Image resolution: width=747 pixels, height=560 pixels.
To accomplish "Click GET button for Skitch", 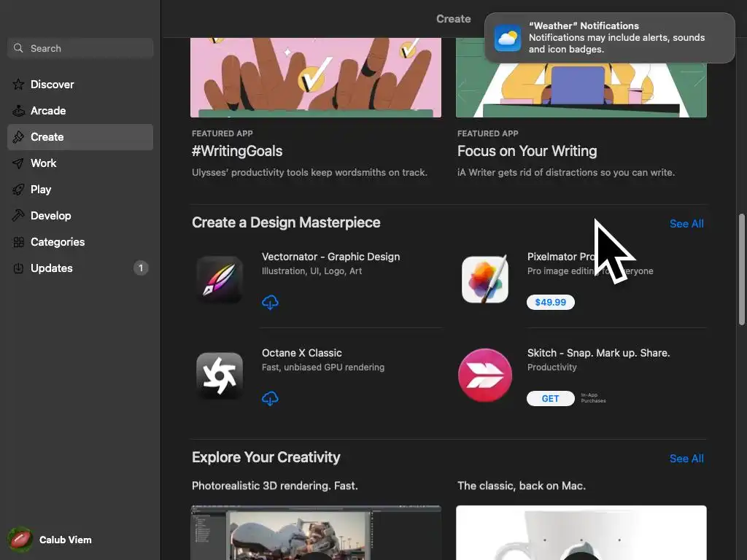I will pos(550,399).
